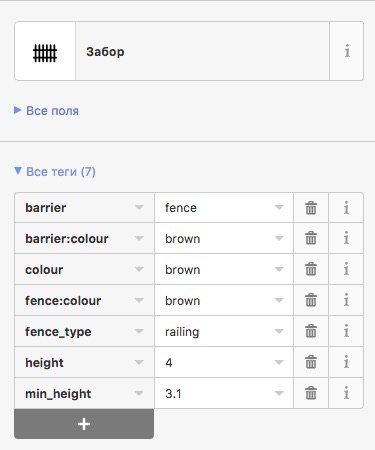Open info for fence:colour tag
375x450 pixels.
(346, 300)
